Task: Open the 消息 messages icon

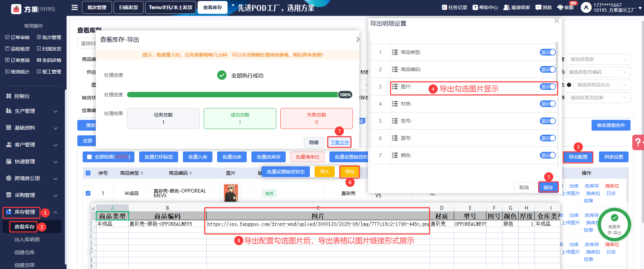Action: tap(538, 7)
